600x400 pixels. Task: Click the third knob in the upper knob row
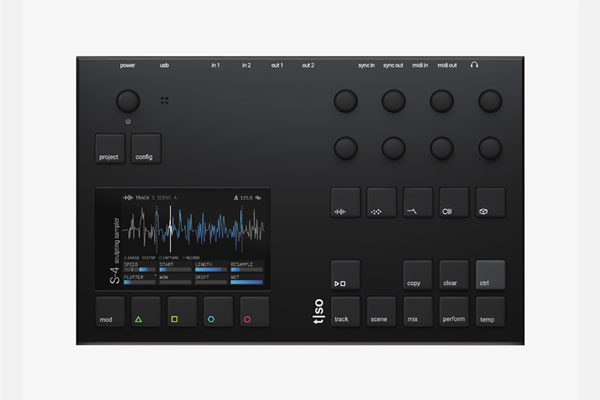pyautogui.click(x=442, y=101)
